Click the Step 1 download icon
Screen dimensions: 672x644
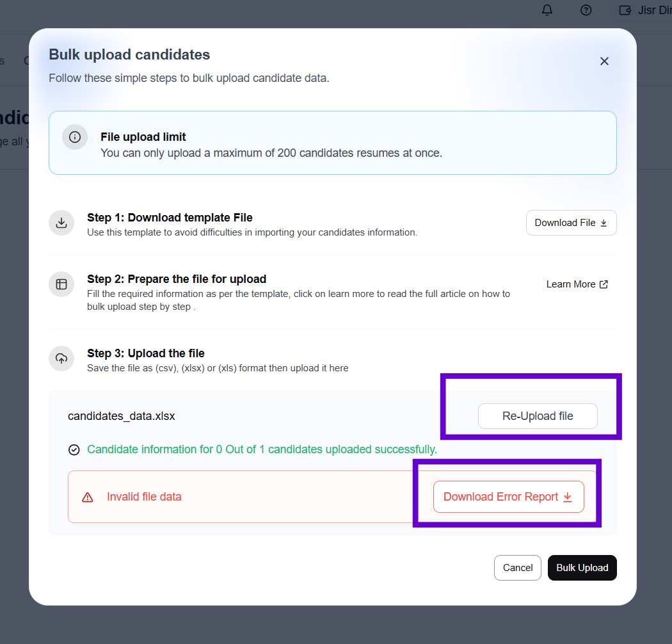tap(61, 223)
